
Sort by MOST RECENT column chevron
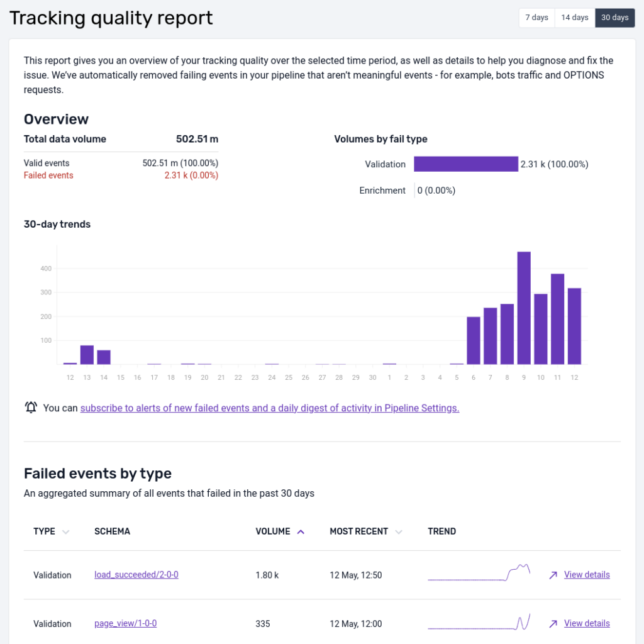399,532
